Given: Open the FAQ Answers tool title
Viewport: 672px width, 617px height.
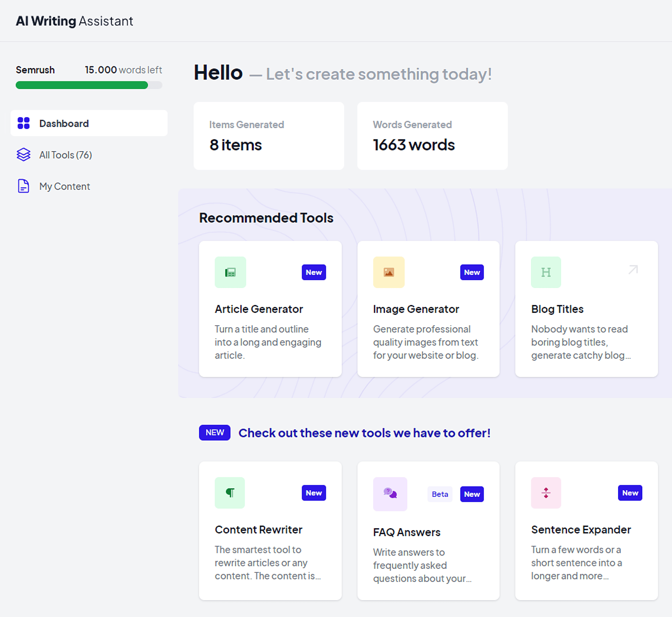Looking at the screenshot, I should click(406, 532).
